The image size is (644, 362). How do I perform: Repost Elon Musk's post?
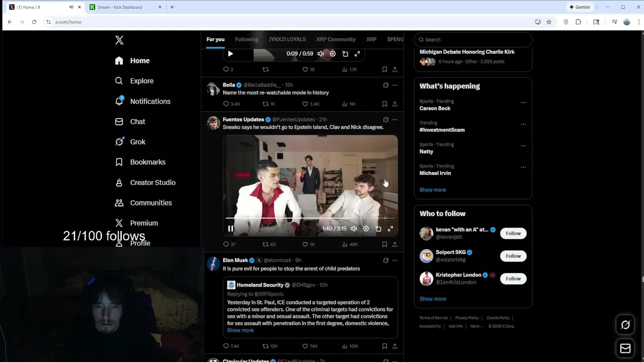tap(270, 346)
